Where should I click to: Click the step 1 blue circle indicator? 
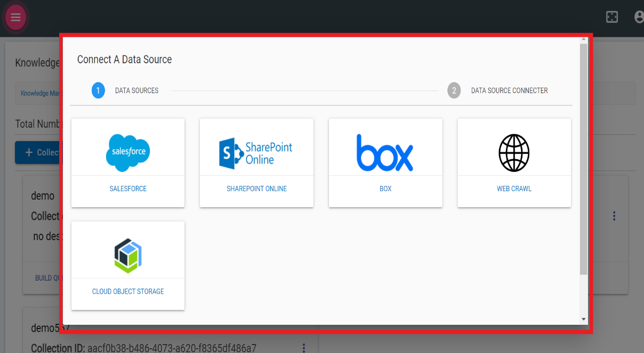(98, 91)
